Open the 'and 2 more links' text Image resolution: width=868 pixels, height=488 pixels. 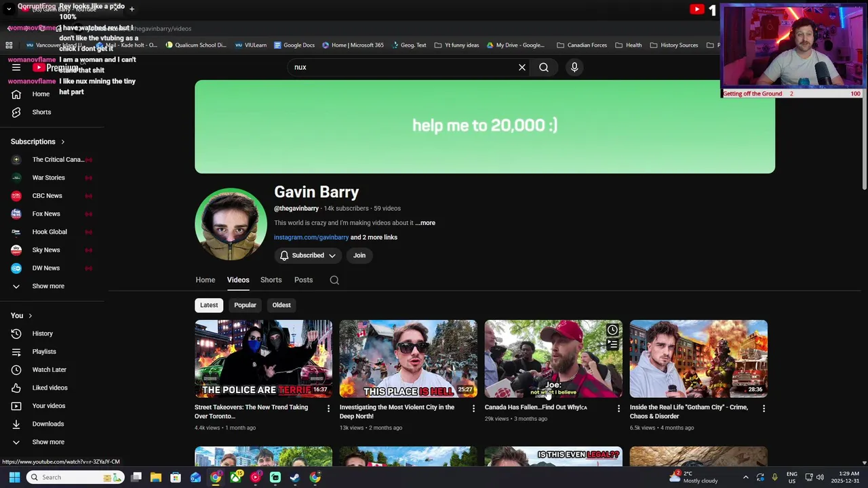click(x=374, y=237)
